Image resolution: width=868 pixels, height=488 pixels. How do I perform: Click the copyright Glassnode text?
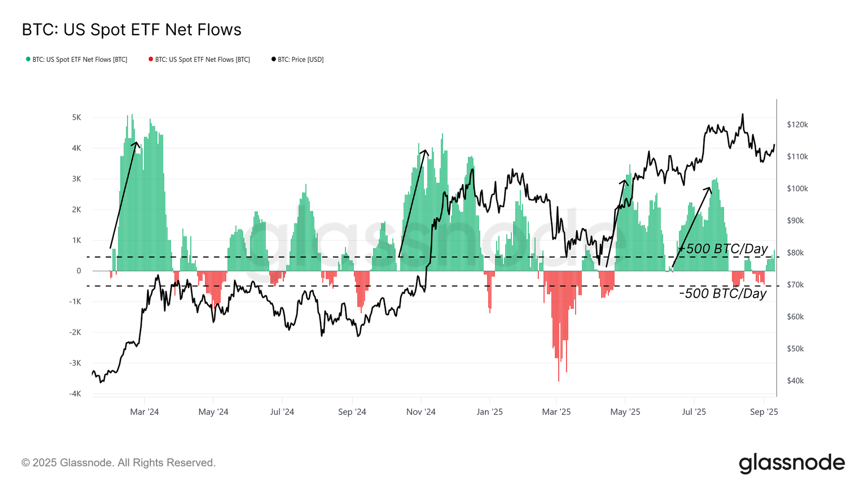click(119, 463)
